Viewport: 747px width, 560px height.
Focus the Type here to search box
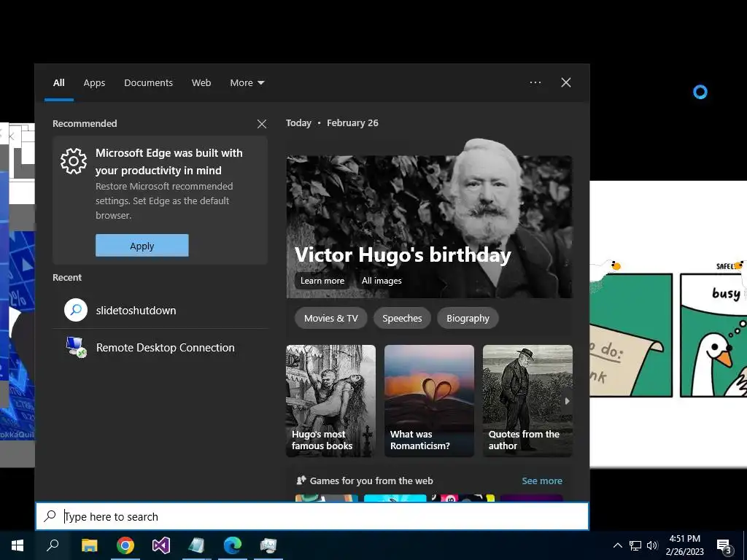click(312, 516)
